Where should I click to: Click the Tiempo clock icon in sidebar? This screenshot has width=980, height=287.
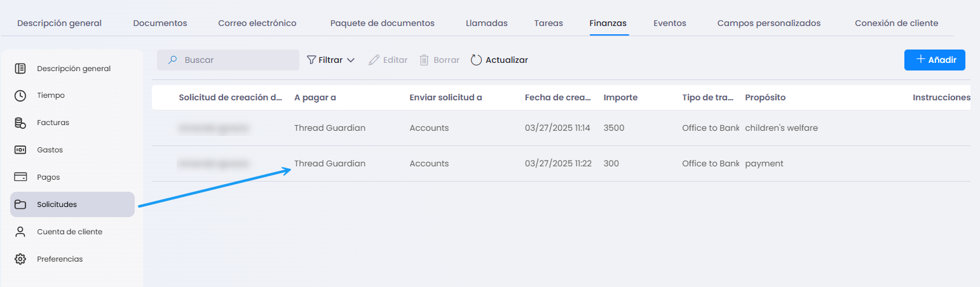tap(20, 95)
